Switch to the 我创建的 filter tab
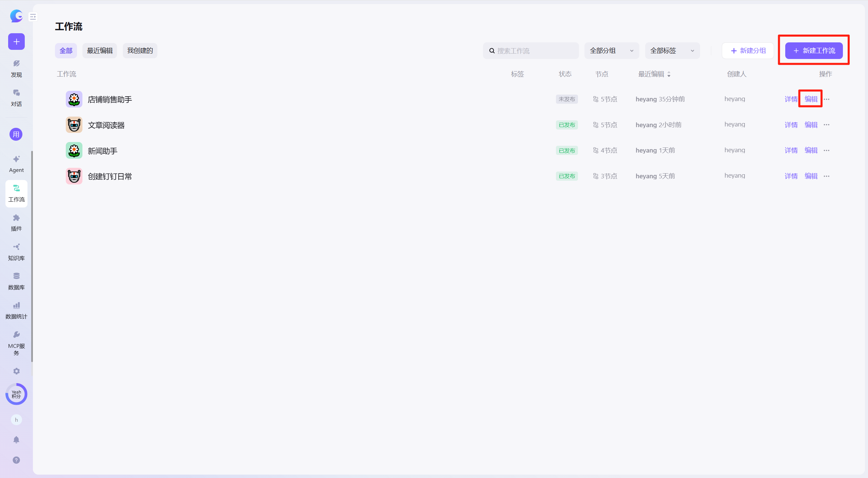Screen dimensions: 868x478 [x=140, y=51]
